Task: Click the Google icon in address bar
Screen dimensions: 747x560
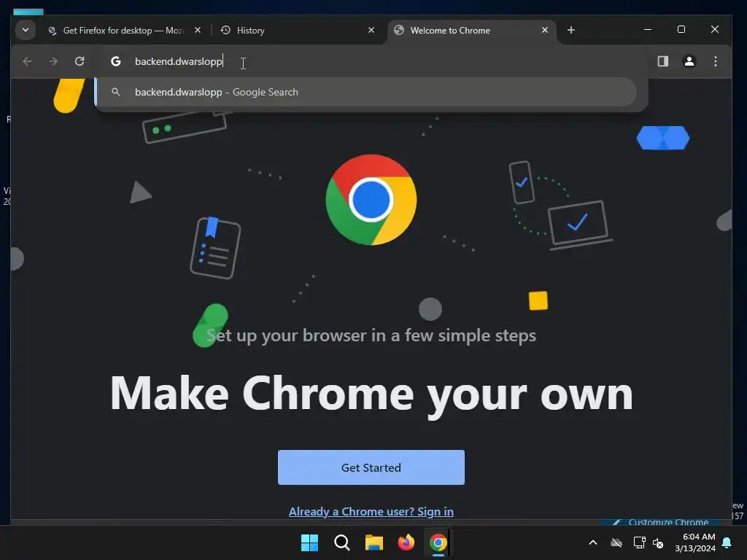Action: click(x=116, y=61)
